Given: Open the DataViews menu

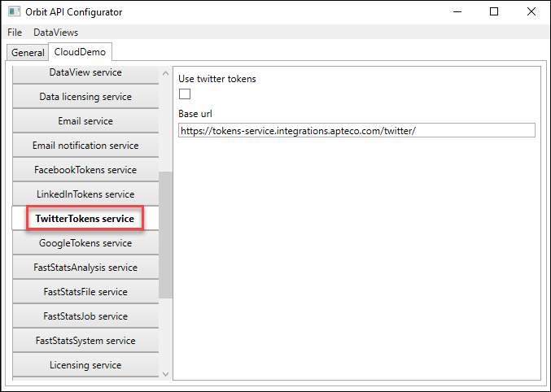Looking at the screenshot, I should (x=56, y=33).
